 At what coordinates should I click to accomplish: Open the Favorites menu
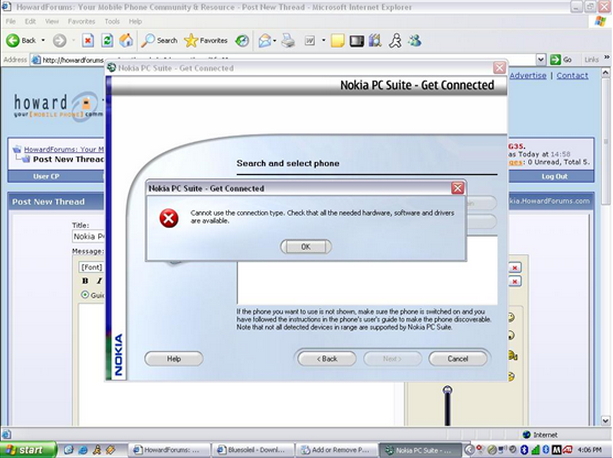80,20
